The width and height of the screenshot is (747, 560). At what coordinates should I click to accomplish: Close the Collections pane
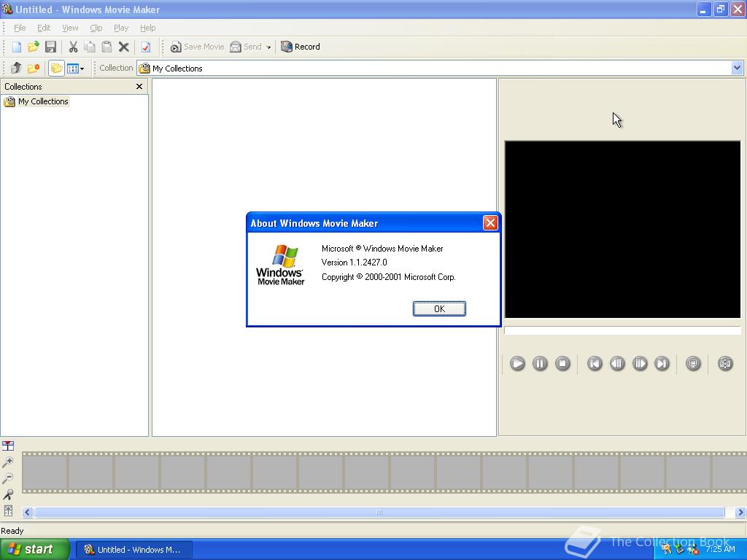(139, 86)
